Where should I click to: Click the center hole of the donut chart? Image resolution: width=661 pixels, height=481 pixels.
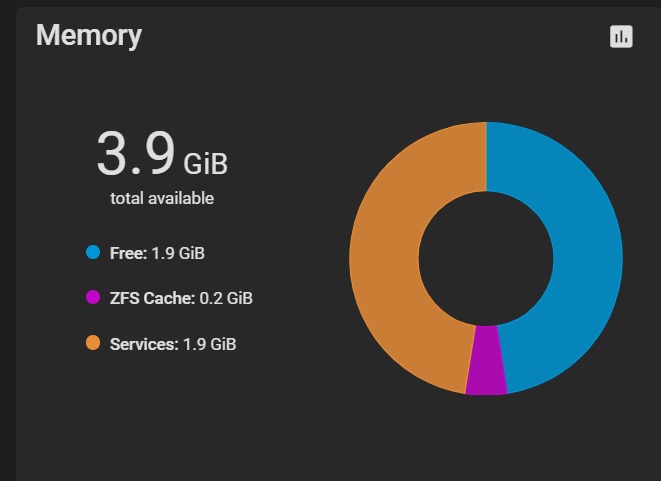tap(486, 258)
